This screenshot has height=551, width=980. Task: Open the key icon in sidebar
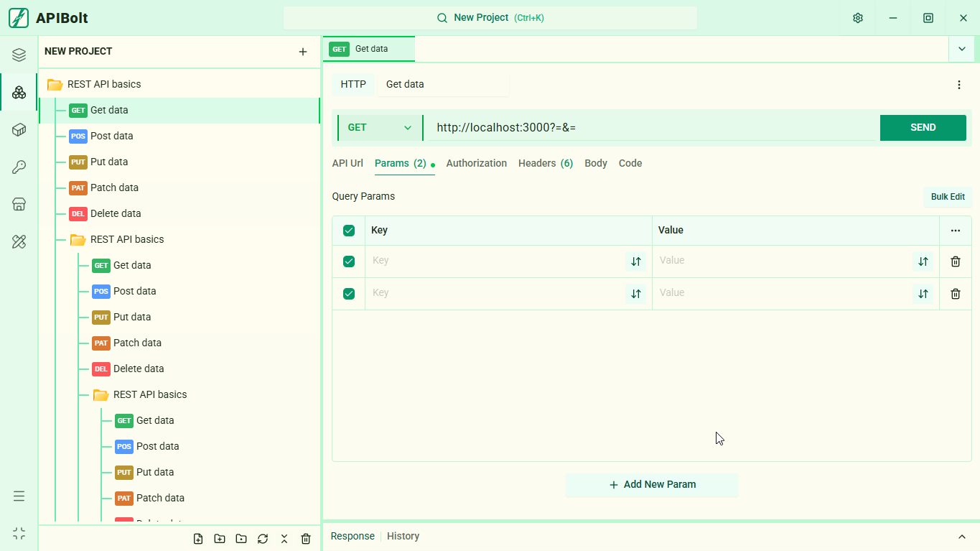tap(19, 167)
